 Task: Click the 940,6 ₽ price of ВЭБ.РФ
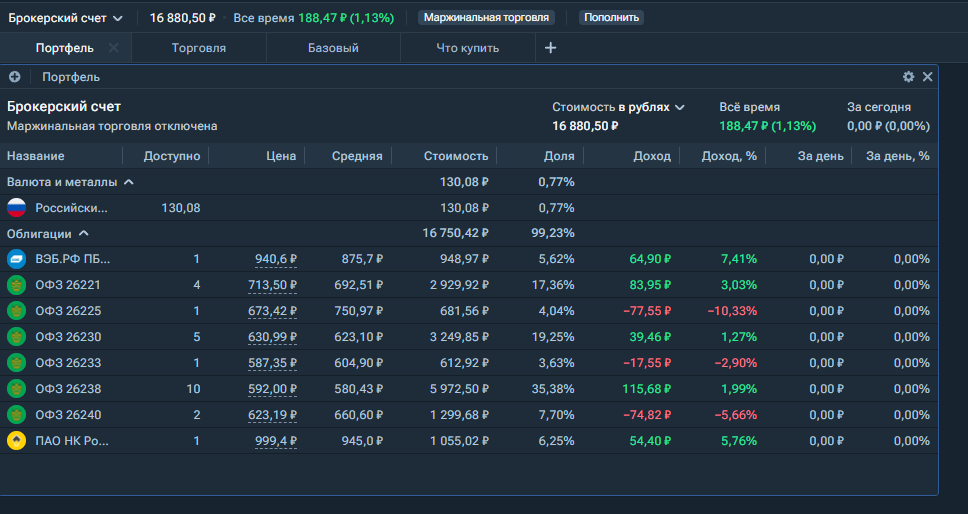point(276,259)
